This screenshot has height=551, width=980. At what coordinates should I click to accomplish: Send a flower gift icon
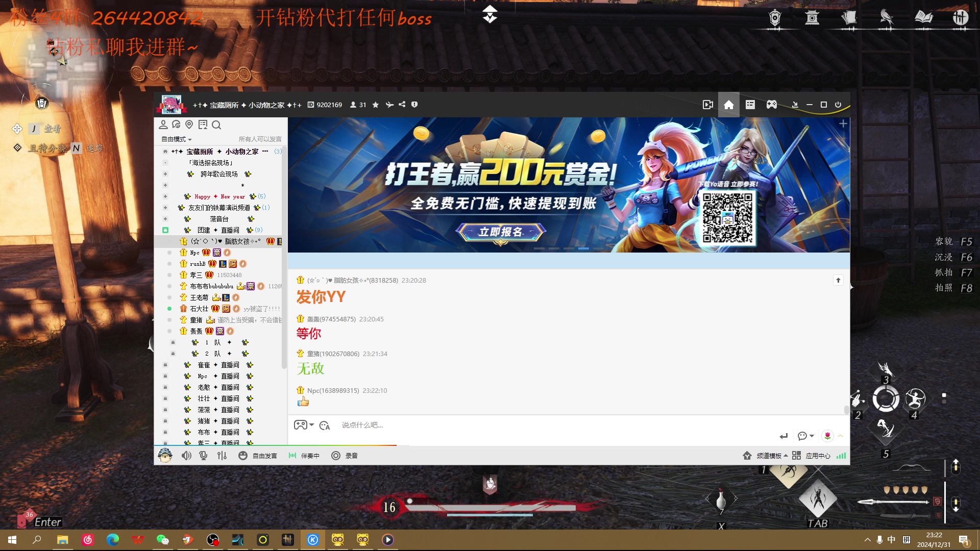(827, 436)
